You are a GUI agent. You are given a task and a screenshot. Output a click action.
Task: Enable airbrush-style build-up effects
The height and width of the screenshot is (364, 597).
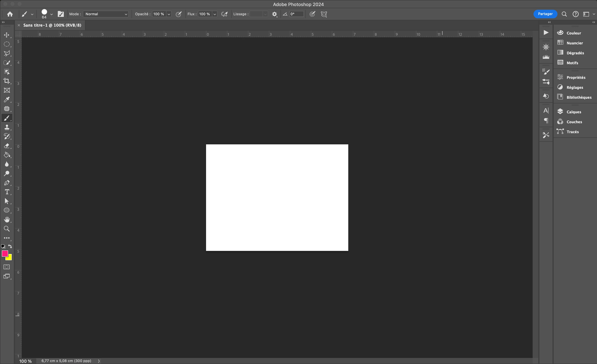pyautogui.click(x=225, y=14)
